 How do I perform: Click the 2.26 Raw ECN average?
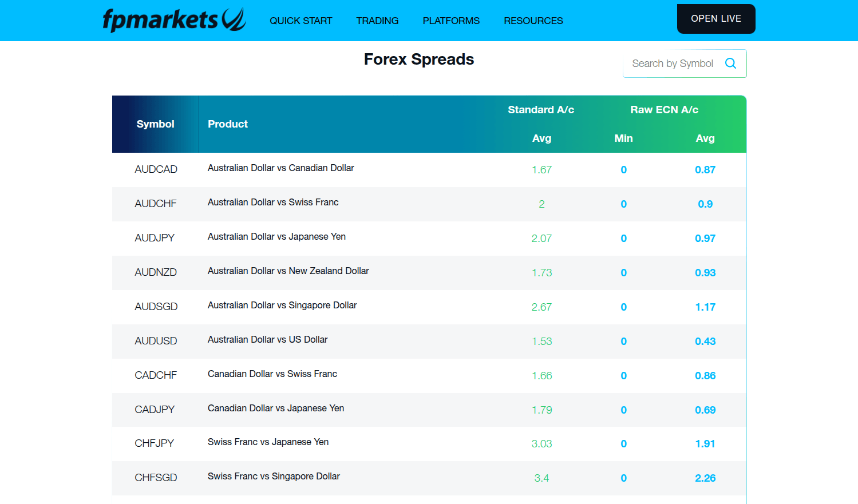[x=705, y=478]
